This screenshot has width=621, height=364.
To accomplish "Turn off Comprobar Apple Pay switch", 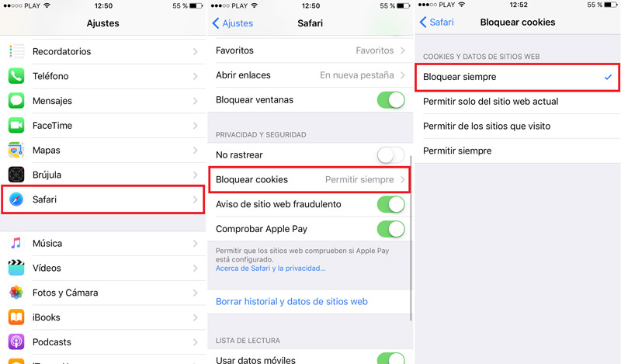I will click(x=391, y=229).
